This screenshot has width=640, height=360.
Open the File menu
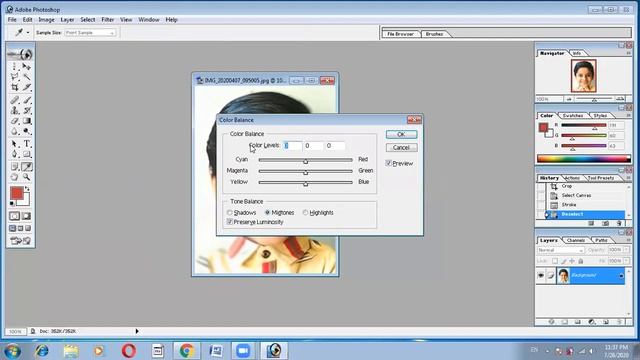point(12,20)
